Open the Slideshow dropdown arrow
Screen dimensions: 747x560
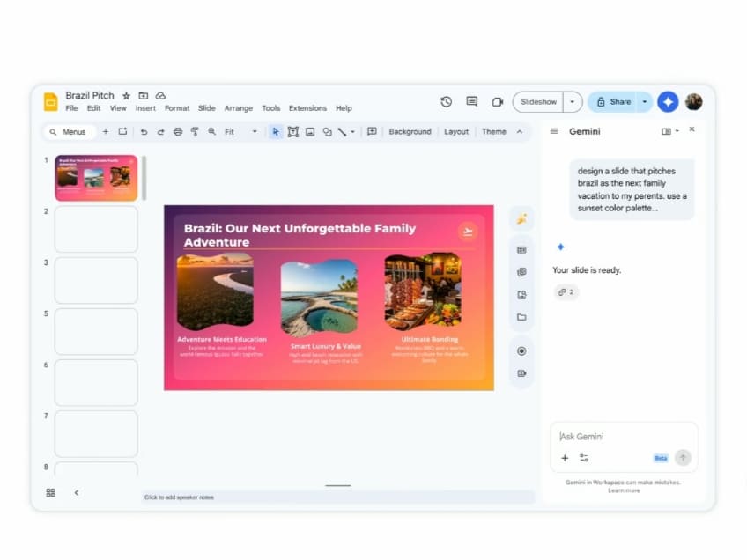[x=572, y=101]
